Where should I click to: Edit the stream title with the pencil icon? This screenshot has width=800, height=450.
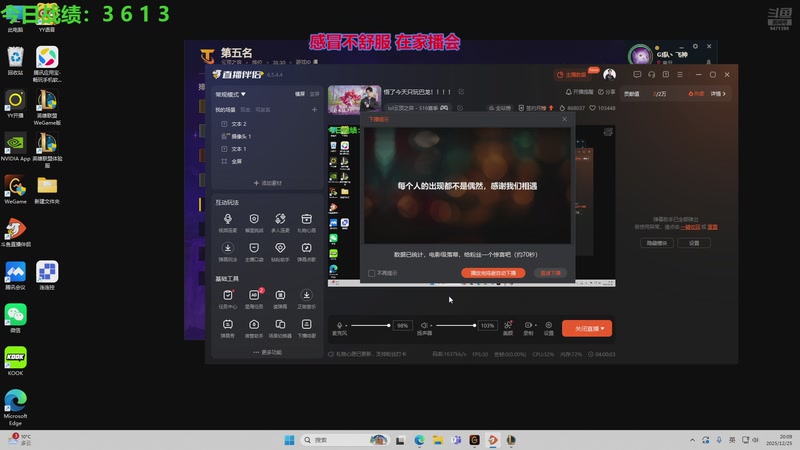pos(461,92)
